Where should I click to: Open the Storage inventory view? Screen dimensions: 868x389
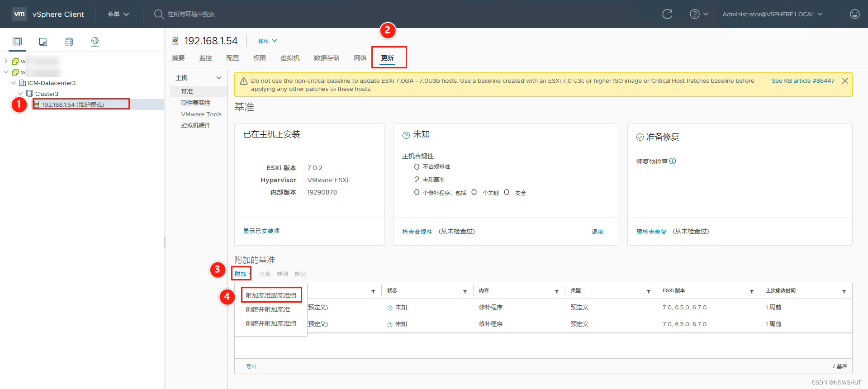[69, 42]
